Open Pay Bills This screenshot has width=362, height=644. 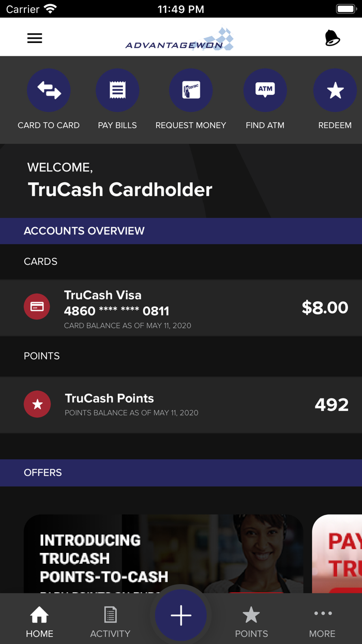pyautogui.click(x=117, y=90)
